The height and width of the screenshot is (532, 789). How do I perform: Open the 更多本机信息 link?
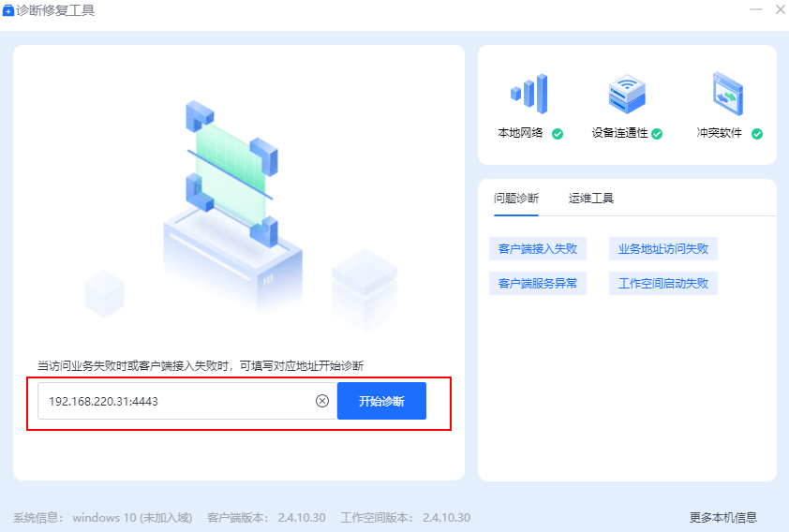coord(722,517)
